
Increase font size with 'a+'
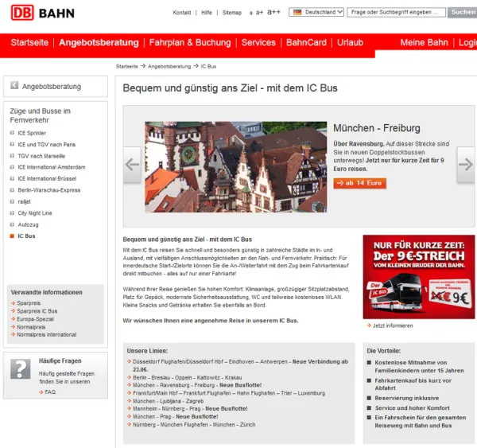259,13
